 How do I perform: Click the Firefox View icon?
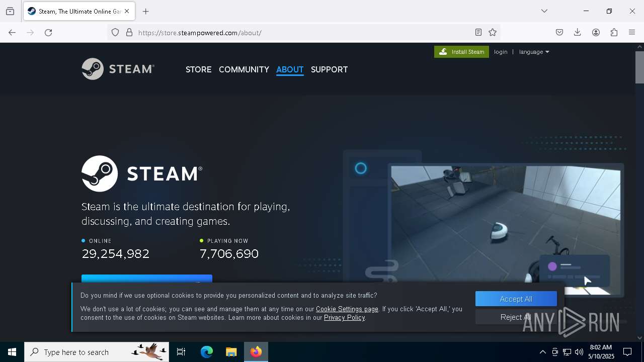click(10, 11)
